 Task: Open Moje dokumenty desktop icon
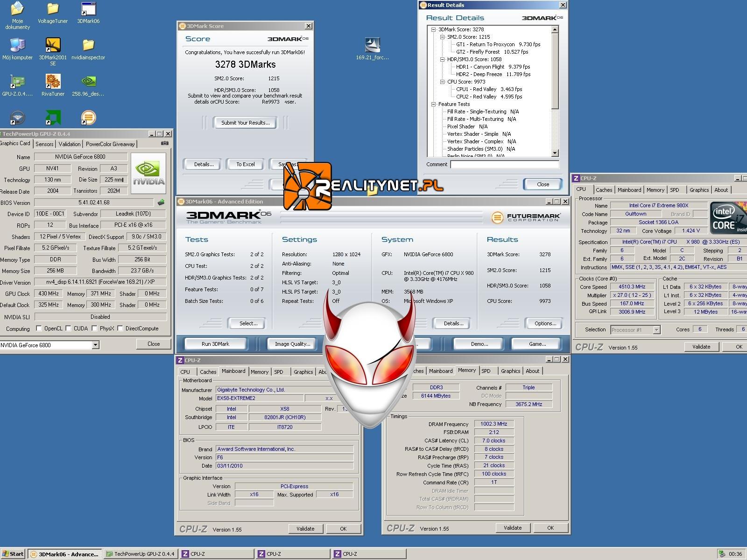point(17,15)
